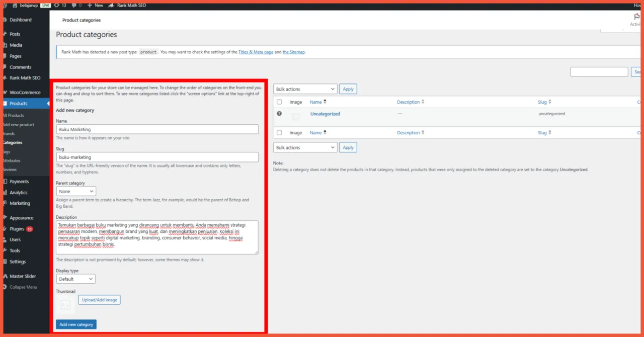Click the category thumbnail placeholder image
This screenshot has width=644, height=337.
65,304
